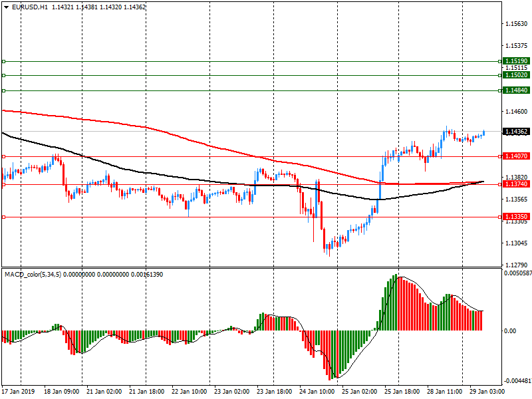
Task: Click the 1.15630 price scale value
Action: tap(517, 24)
